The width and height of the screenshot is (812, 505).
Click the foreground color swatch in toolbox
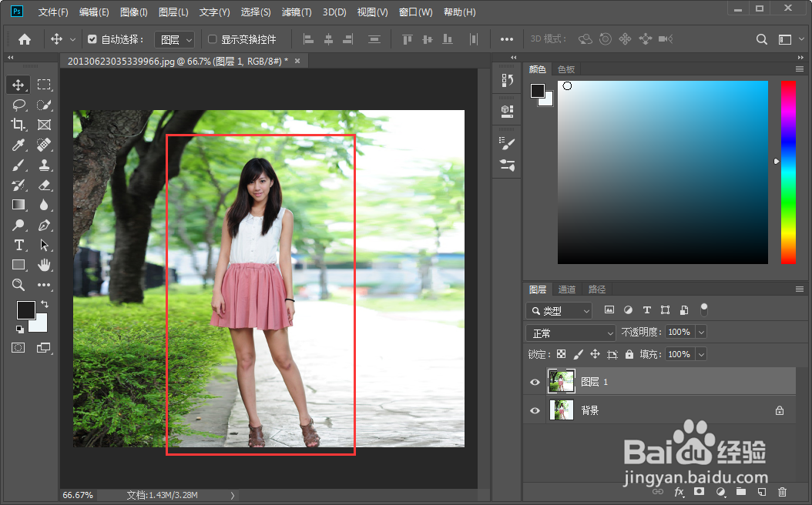(x=25, y=310)
